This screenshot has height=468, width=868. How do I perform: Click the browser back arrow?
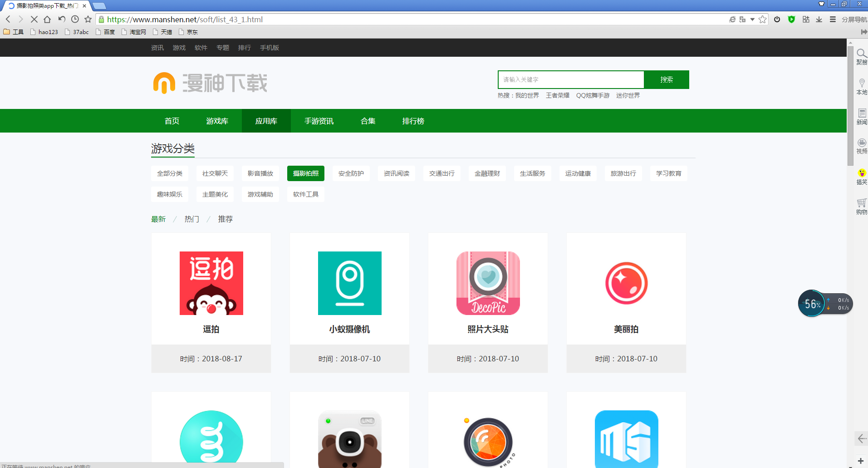pos(8,20)
